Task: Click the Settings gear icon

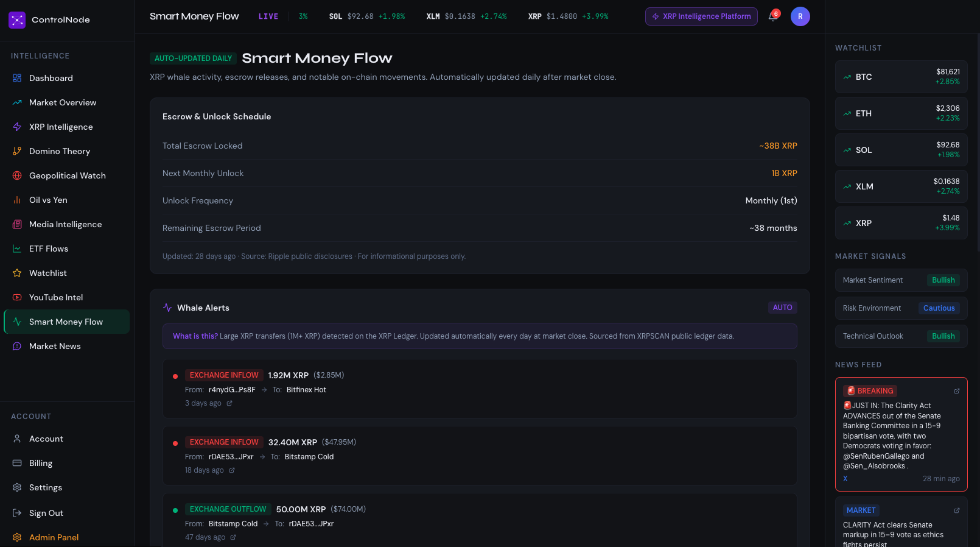Action: tap(17, 487)
